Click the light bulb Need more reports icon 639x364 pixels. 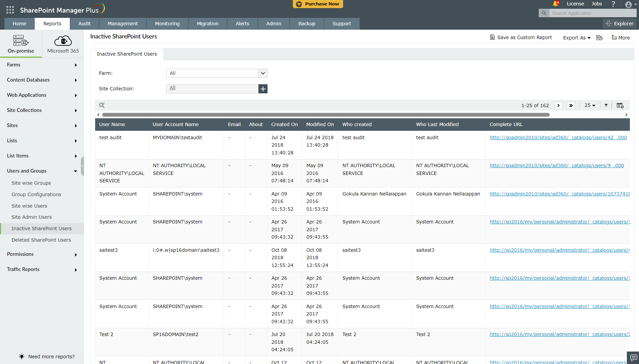coord(22,357)
